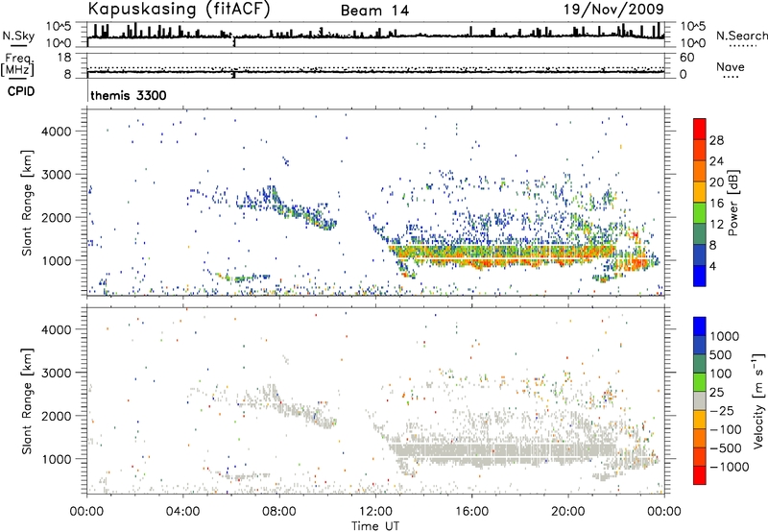
Task: Click the '4' power color bar tick
Action: (712, 266)
